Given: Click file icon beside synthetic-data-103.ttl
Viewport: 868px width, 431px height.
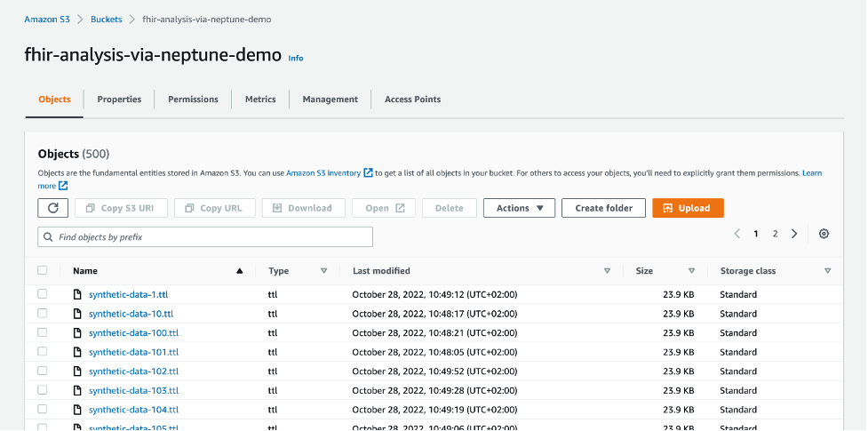Looking at the screenshot, I should tap(77, 390).
